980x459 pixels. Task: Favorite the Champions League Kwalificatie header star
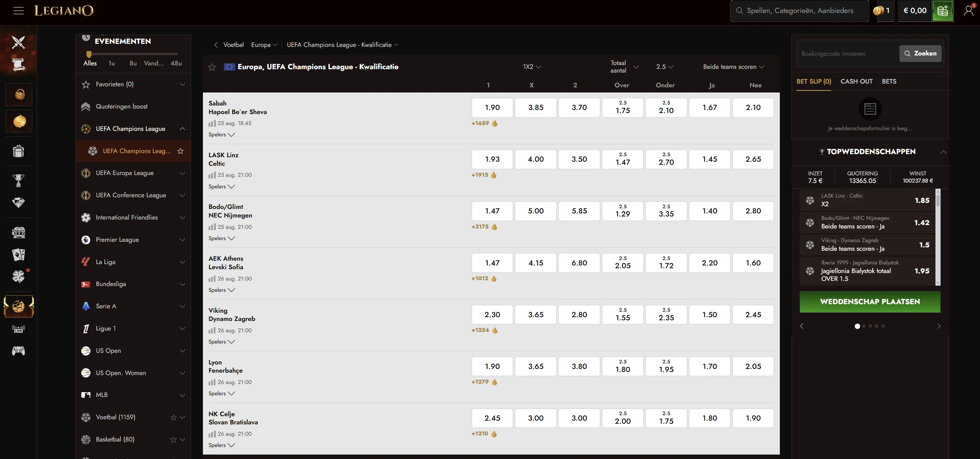point(212,67)
